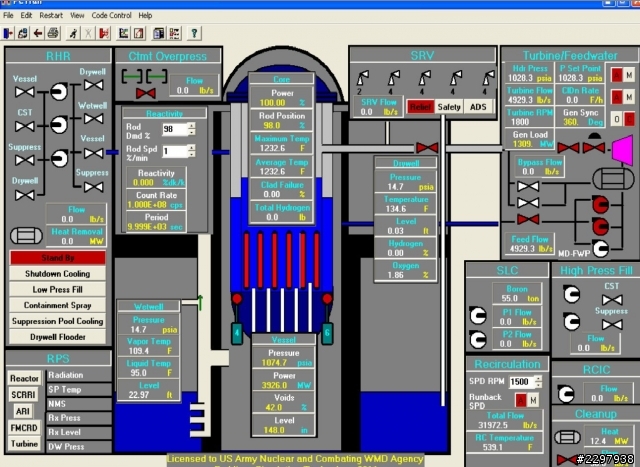
Task: Click the RPS Reactor trip button
Action: coord(24,378)
